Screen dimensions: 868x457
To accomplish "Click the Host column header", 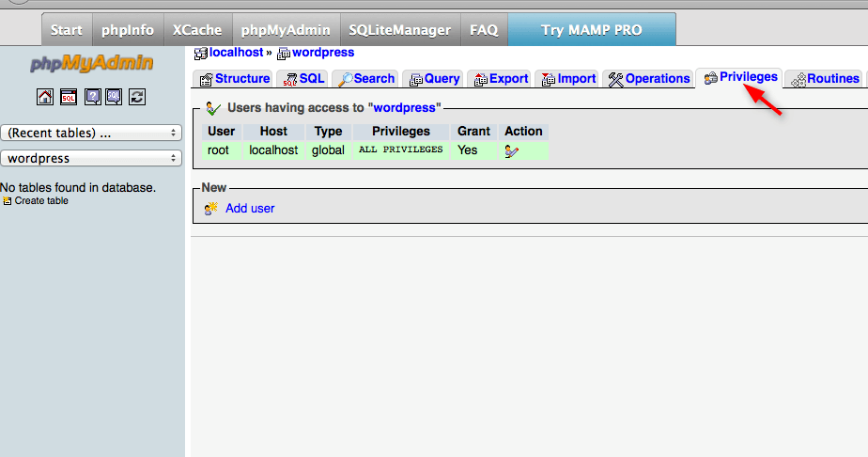I will click(273, 132).
